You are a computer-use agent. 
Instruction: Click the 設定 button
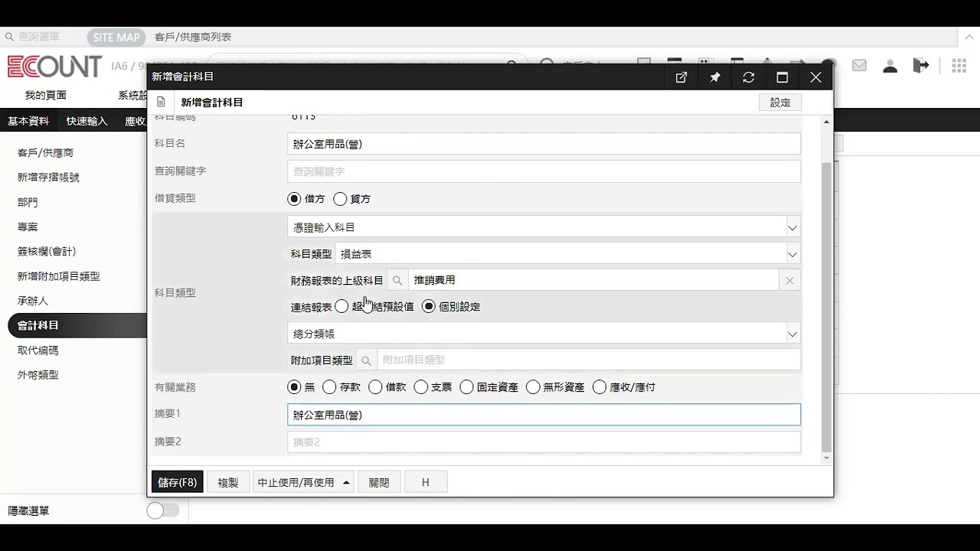tap(780, 103)
